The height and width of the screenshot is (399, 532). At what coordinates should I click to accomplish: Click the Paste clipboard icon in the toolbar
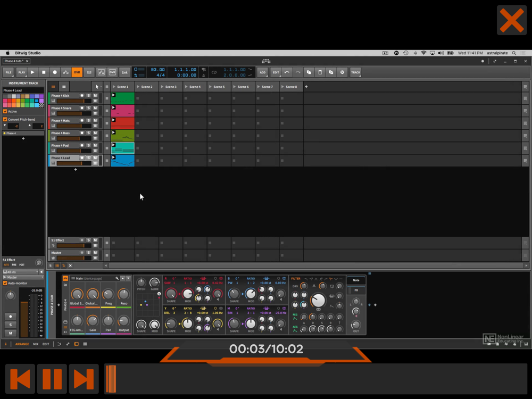pyautogui.click(x=320, y=72)
